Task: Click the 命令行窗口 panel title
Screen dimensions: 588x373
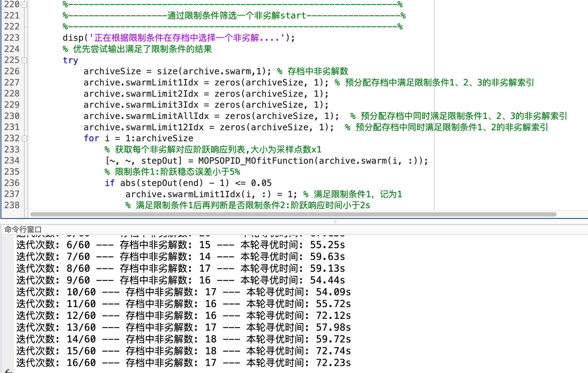Action: point(23,229)
